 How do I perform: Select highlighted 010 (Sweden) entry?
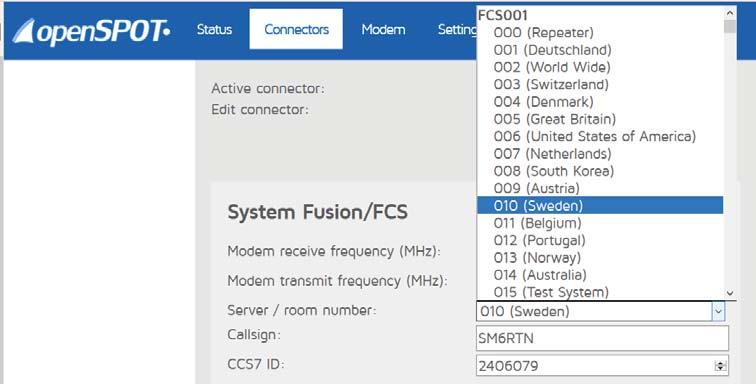pos(600,206)
